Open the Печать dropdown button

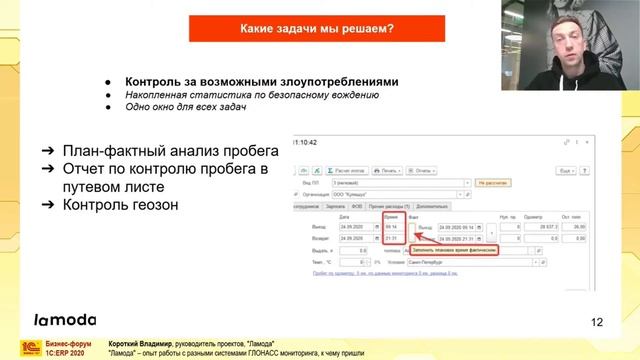387,171
